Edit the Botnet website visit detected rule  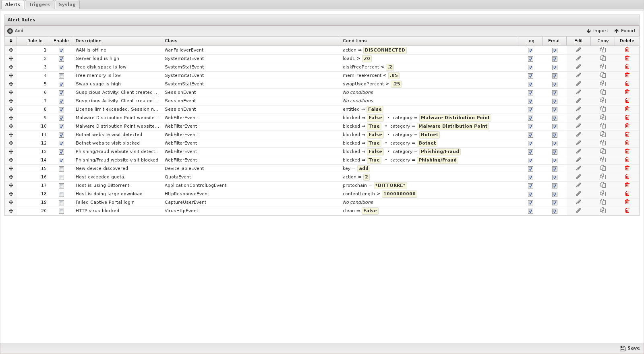[x=578, y=135]
